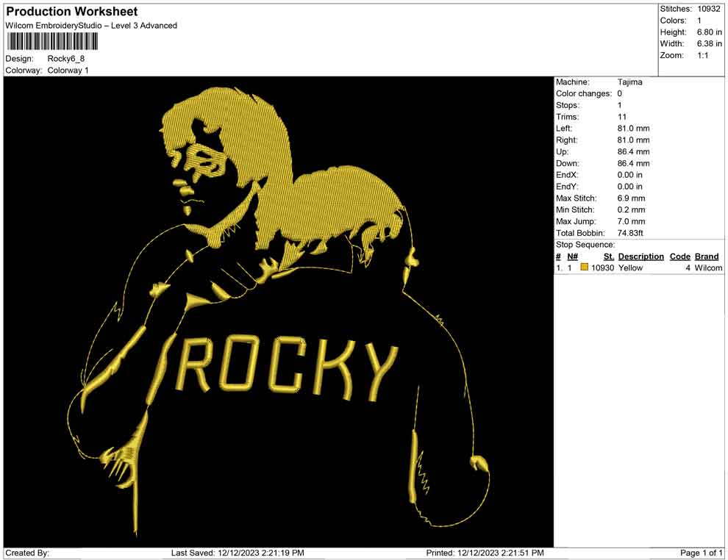Click the 'Color changes:' label
Viewport: 728px width, 560px height.
point(584,94)
